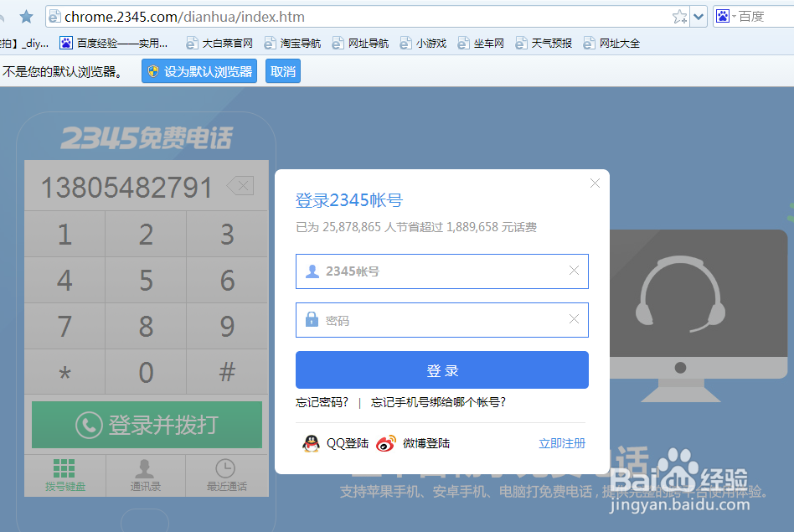
Task: Open the 网址导航 bookmark
Action: [360, 43]
